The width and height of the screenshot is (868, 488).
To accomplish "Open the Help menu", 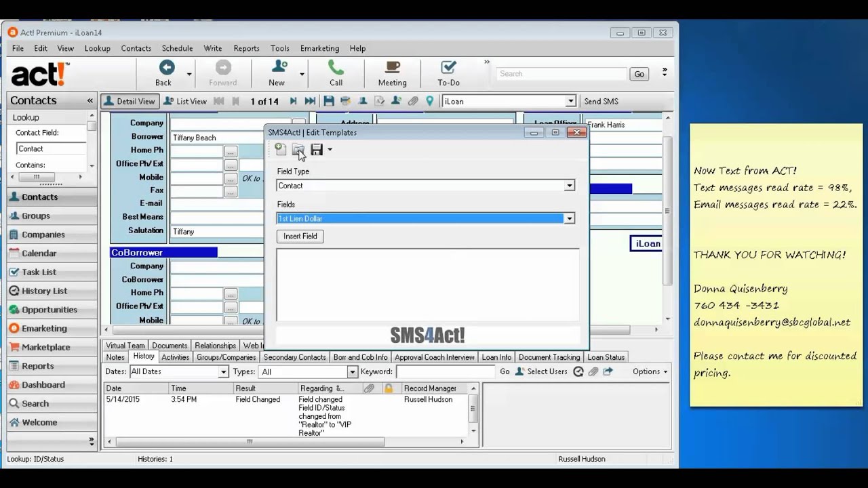I will (x=357, y=48).
